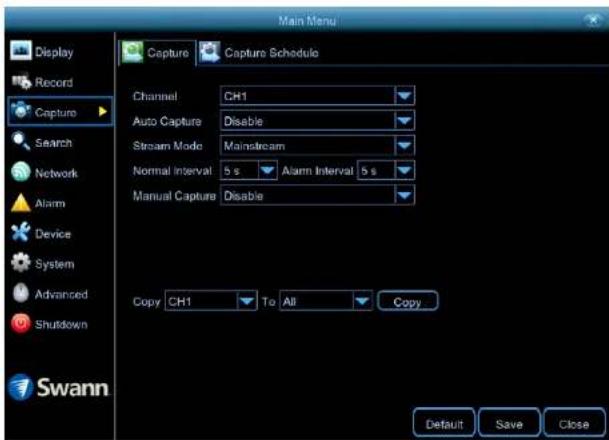The height and width of the screenshot is (440, 609).
Task: Click the Capture Schedule tab icon
Action: [x=210, y=52]
